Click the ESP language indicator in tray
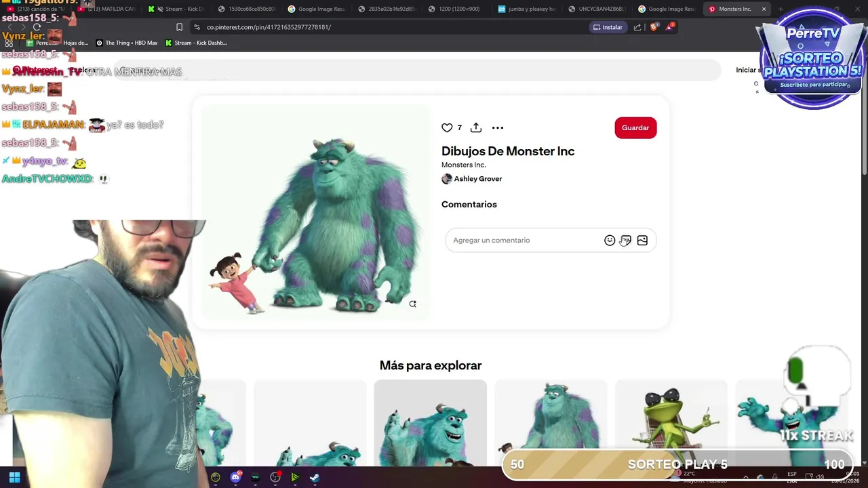Screen dimensions: 868x488 791,477
